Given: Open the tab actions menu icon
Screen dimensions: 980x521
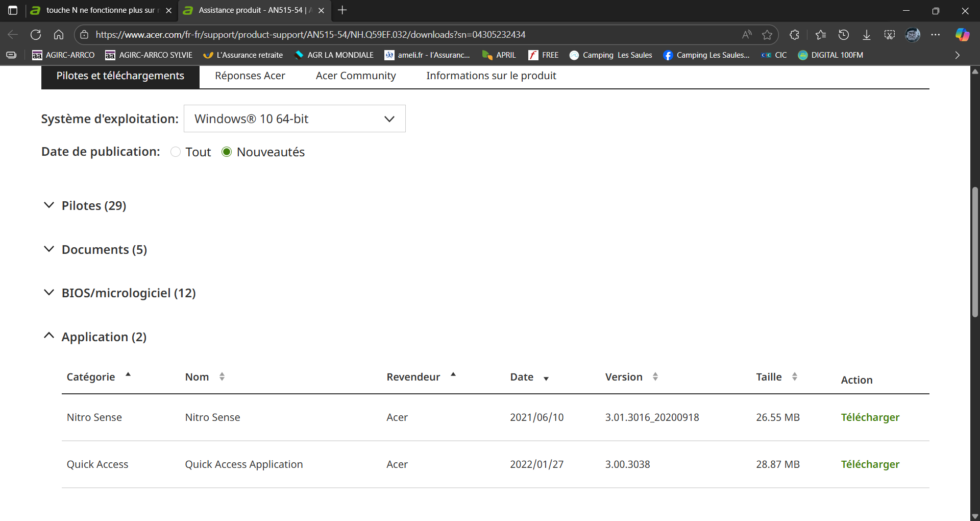Looking at the screenshot, I should pos(13,10).
